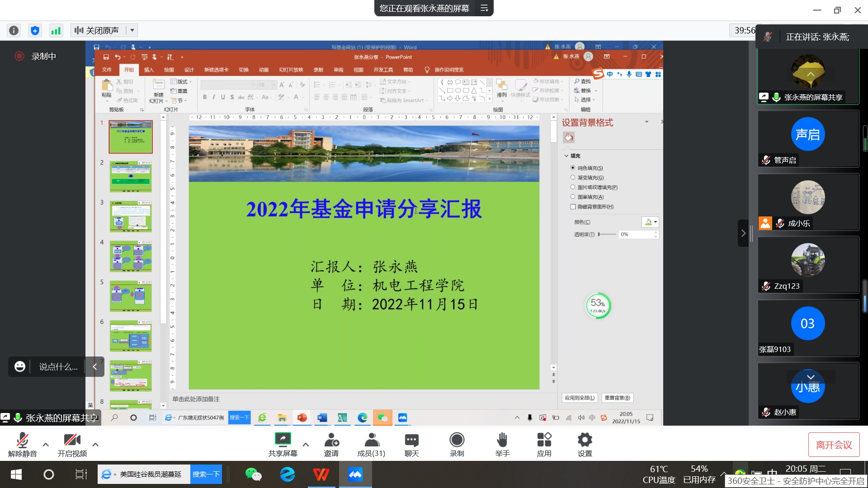Toggle 关闭原声 original sound button
Screen dimensions: 868x488
coord(98,30)
